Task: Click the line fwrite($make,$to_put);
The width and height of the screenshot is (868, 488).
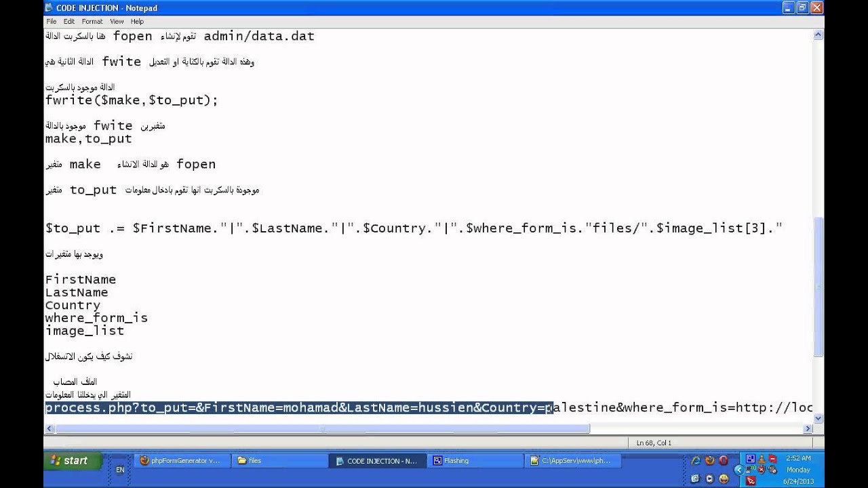Action: point(132,100)
